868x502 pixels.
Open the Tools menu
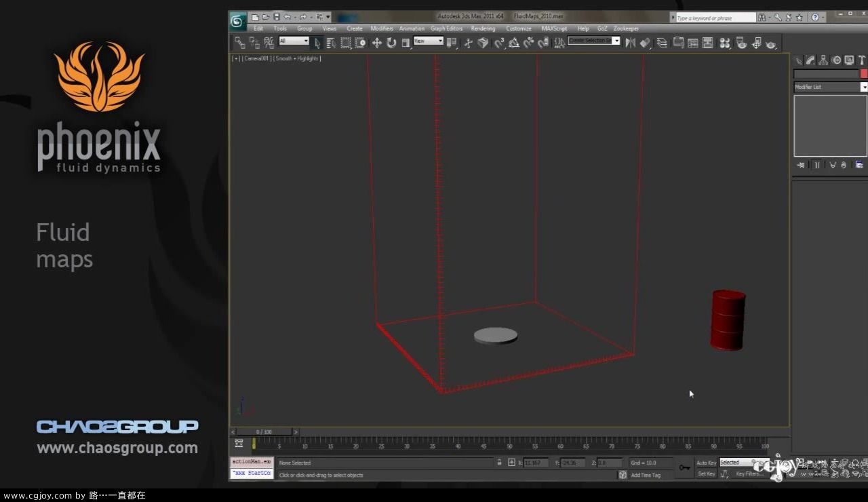[280, 28]
